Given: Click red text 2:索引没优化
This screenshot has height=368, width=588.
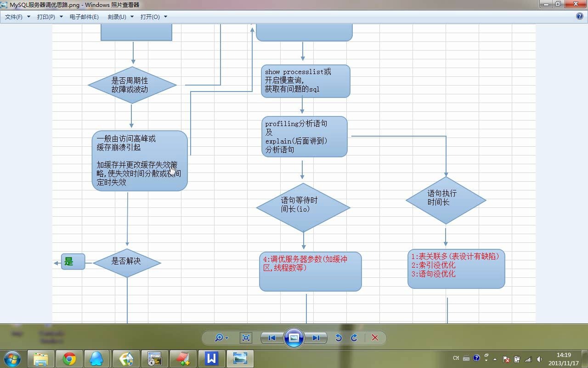Looking at the screenshot, I should click(433, 265).
